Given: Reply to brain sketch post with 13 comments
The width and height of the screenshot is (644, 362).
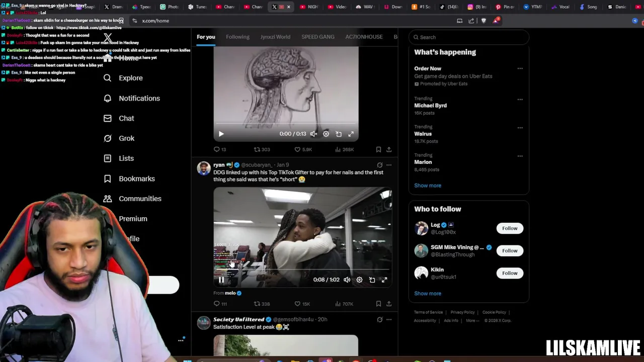Looking at the screenshot, I should point(220,149).
